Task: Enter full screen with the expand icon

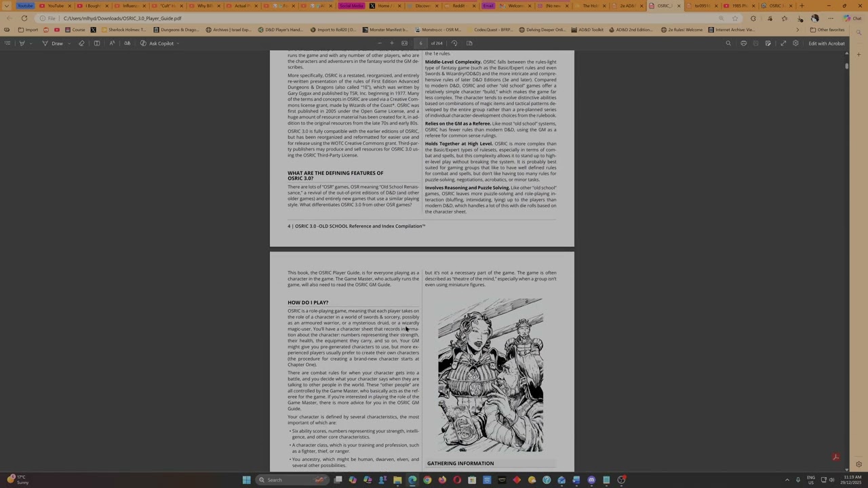Action: point(783,43)
